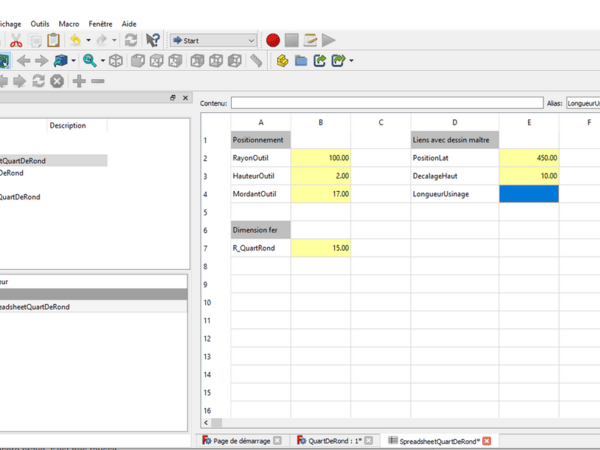Switch to the Page de démarrage tab
The width and height of the screenshot is (600, 450).
[x=241, y=440]
